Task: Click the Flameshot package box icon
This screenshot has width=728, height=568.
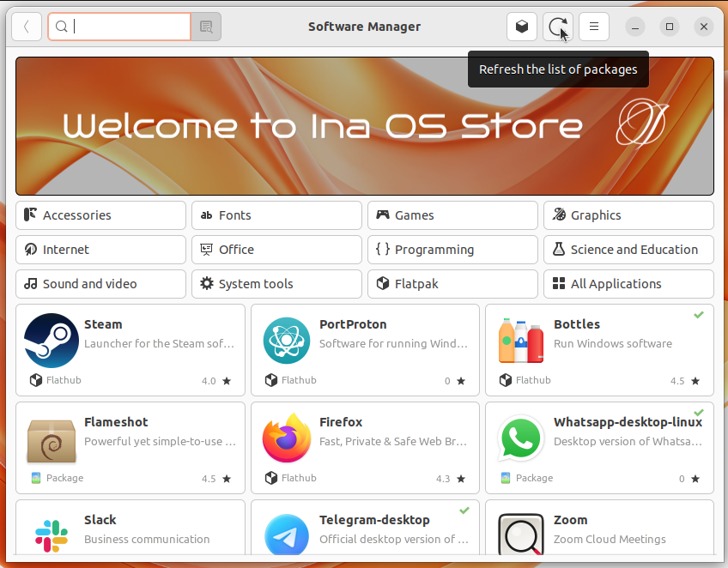Action: [x=51, y=440]
